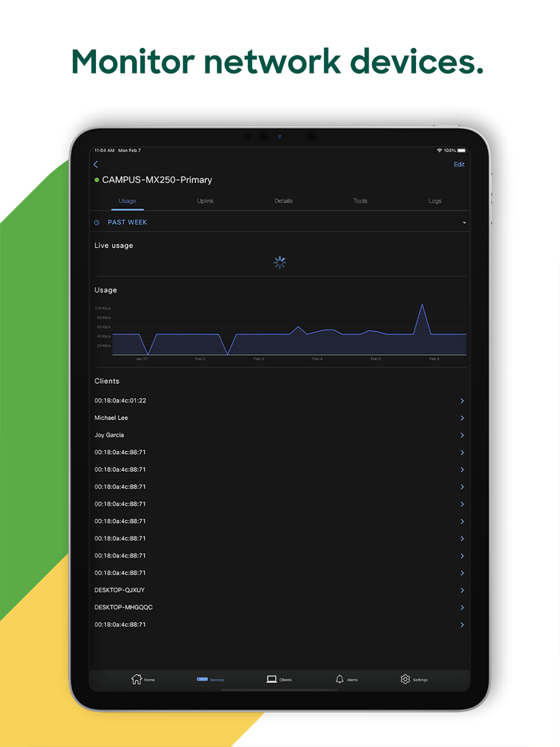The image size is (560, 747).
Task: Tap the back arrow icon
Action: click(96, 165)
